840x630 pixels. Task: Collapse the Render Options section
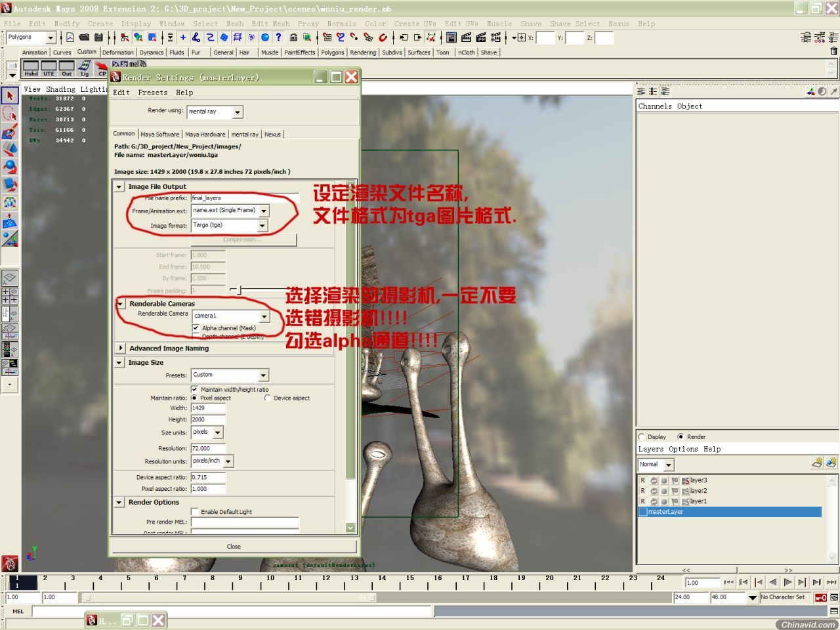click(119, 503)
